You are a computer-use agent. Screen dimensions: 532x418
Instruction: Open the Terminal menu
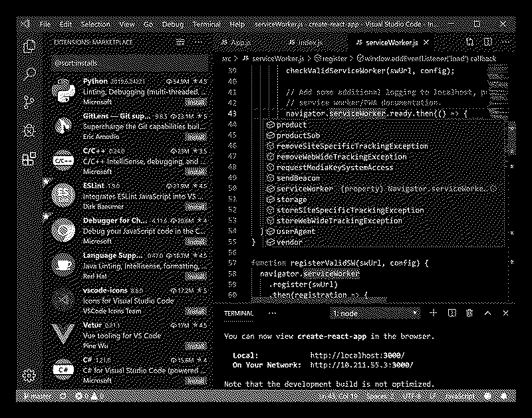pos(206,25)
